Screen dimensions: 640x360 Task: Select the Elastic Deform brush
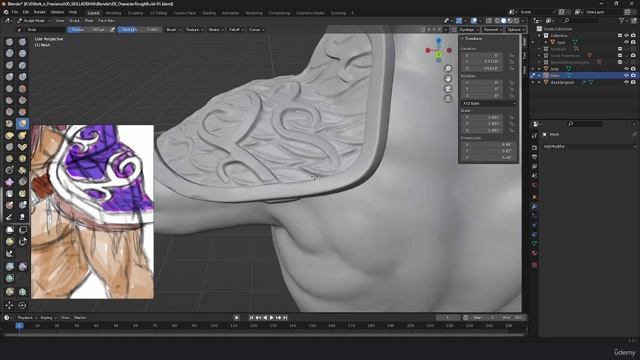point(9,135)
